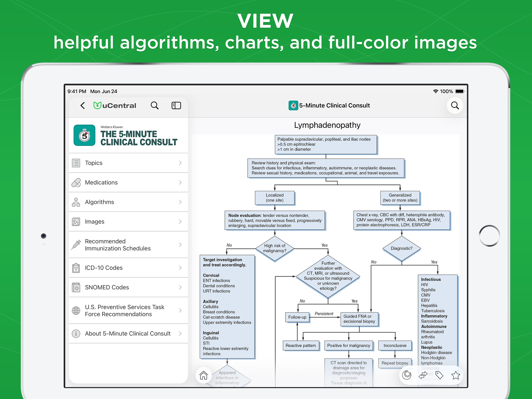
Task: Expand the U.S. Preventive Services Task Force chevron
Action: pos(180,310)
